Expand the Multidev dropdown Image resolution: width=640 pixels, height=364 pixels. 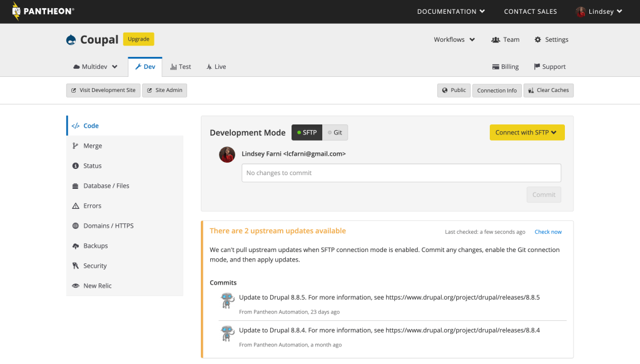coord(95,67)
